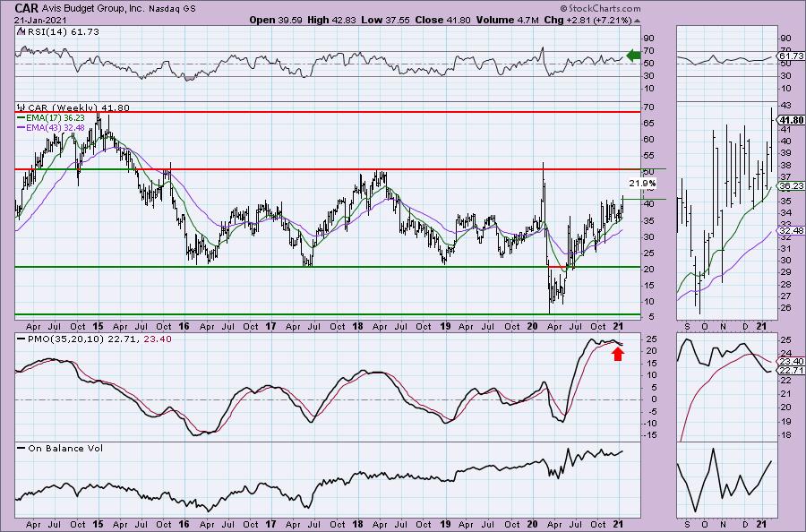
Task: Select the CAR ticker symbol in the header
Action: pyautogui.click(x=26, y=9)
